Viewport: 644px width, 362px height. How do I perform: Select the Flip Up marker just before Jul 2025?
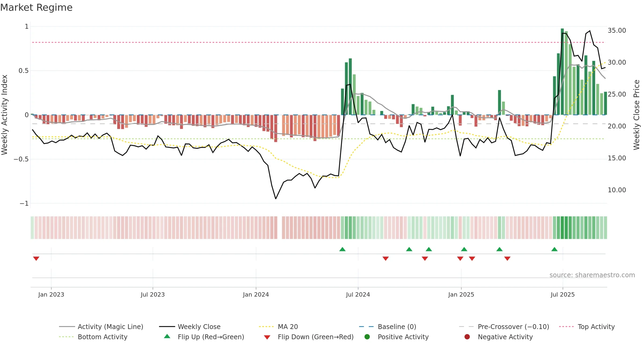554,249
